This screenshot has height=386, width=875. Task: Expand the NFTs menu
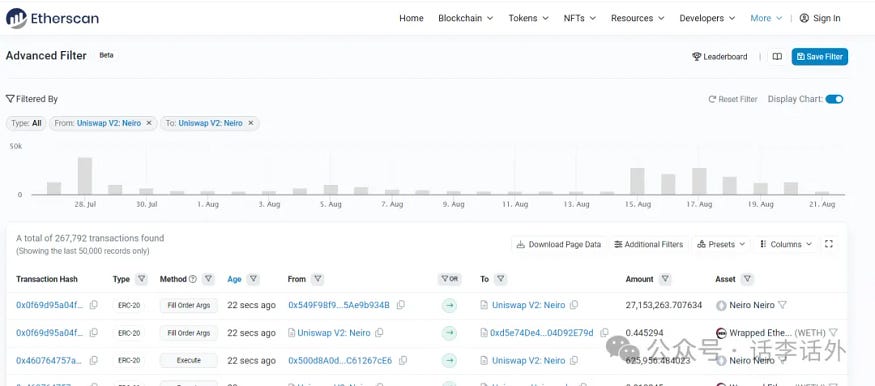[580, 18]
